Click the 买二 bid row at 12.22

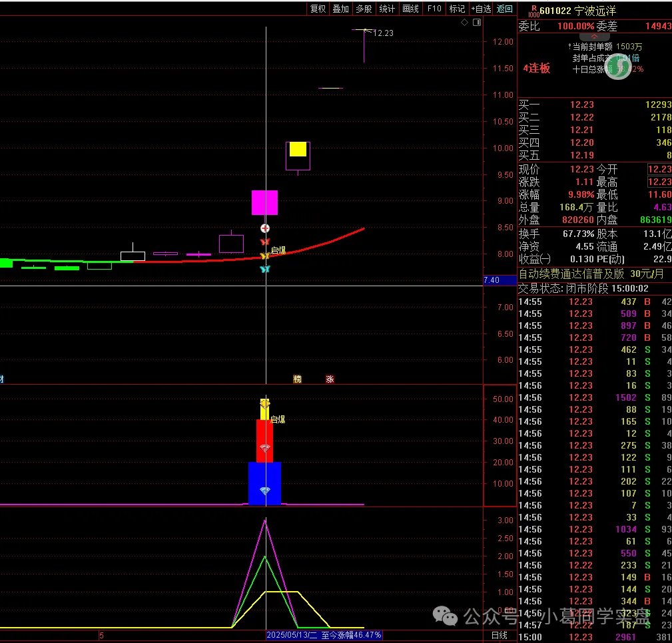click(x=595, y=117)
